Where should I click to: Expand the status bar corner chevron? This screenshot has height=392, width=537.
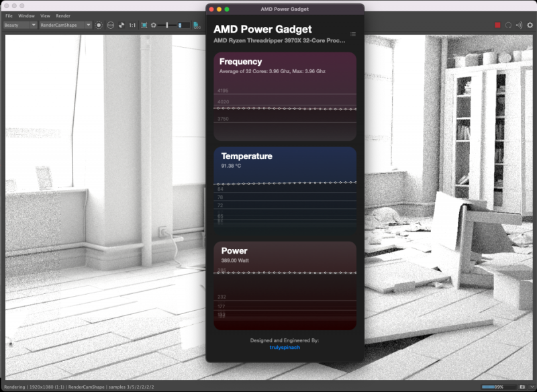(x=532, y=387)
